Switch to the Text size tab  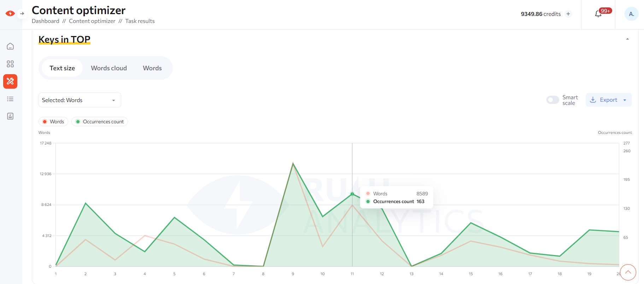[62, 68]
